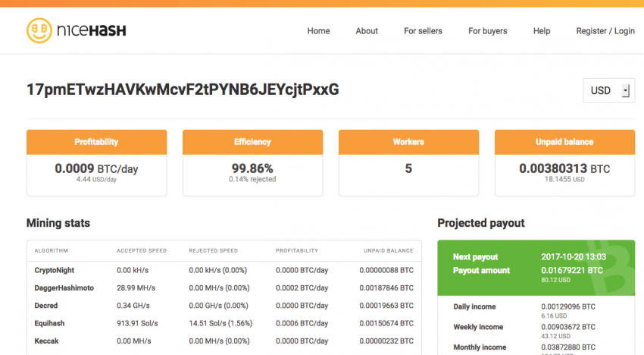Select the 99.86% efficiency value
This screenshot has height=355, width=644.
pos(252,168)
